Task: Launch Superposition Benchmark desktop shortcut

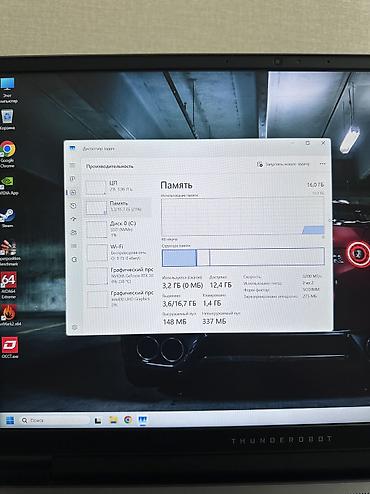Action: click(x=9, y=253)
